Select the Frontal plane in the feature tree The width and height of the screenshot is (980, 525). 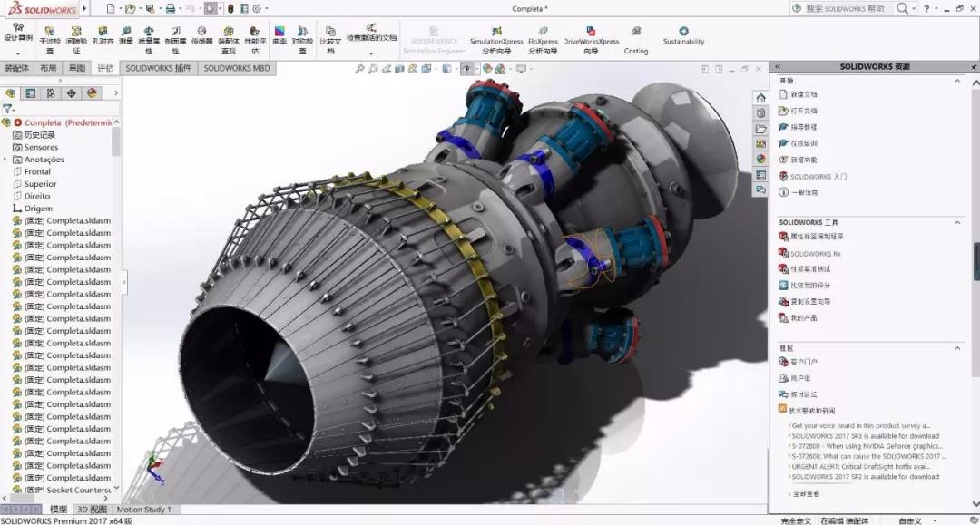[37, 171]
